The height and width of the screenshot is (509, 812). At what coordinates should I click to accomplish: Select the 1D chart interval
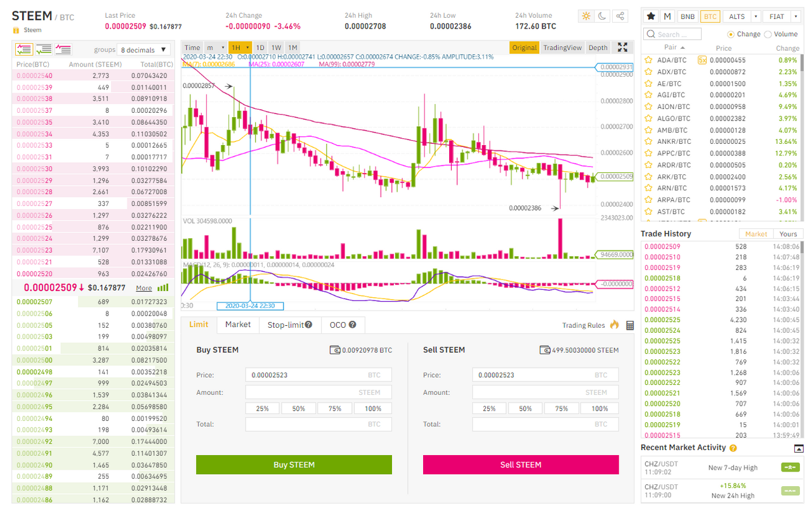tap(260, 48)
